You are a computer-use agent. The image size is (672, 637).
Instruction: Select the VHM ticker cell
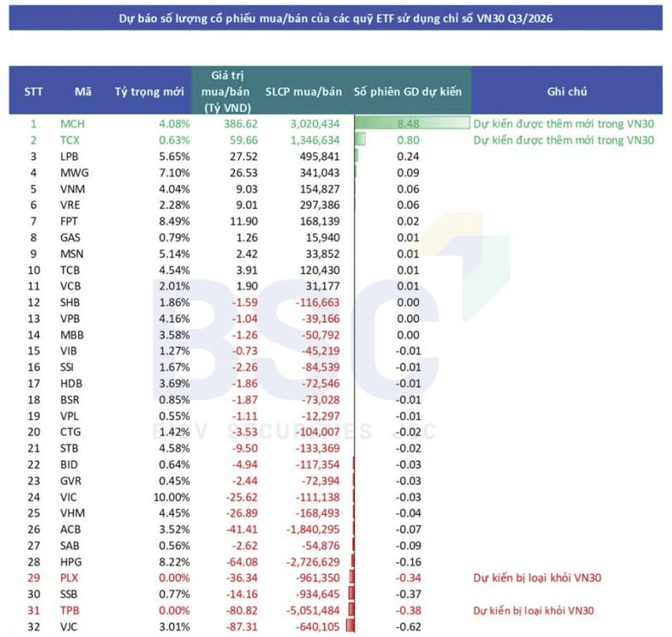[x=72, y=513]
